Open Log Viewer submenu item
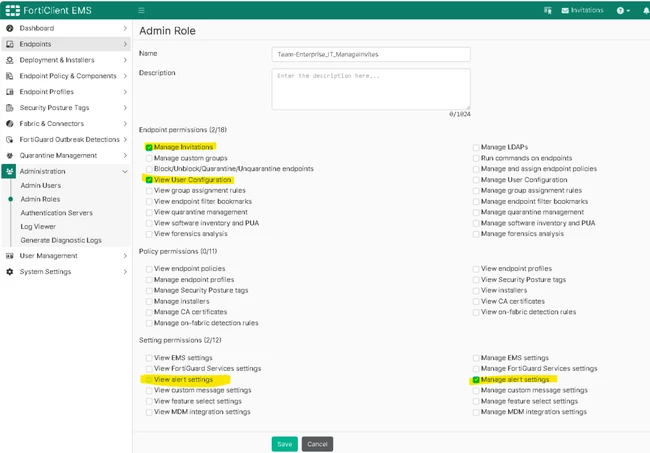The width and height of the screenshot is (650, 453). 38,226
